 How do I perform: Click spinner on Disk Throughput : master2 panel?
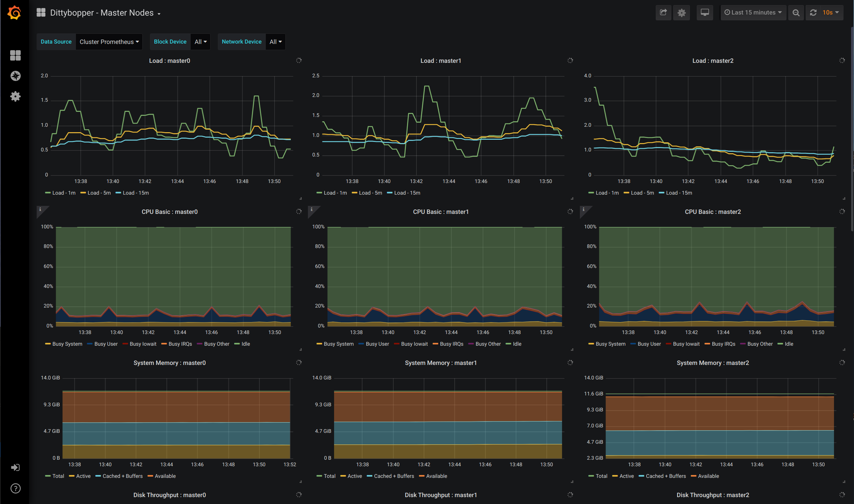click(x=842, y=495)
